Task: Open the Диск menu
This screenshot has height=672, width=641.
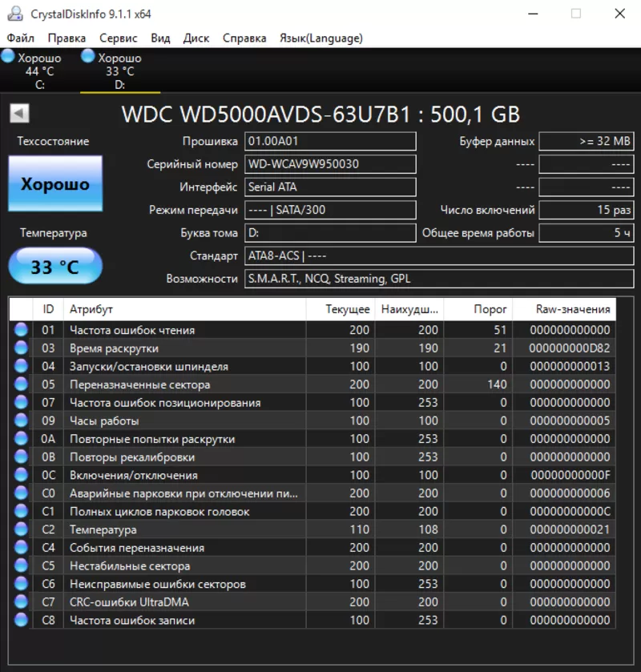Action: coord(196,38)
